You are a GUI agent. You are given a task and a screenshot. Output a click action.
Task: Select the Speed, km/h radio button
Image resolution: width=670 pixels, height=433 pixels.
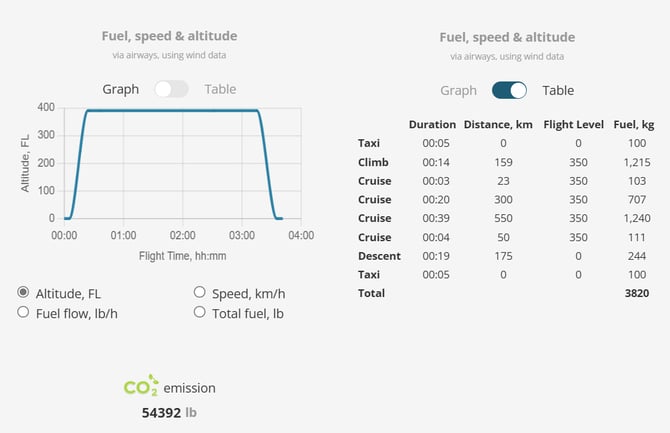pos(200,292)
